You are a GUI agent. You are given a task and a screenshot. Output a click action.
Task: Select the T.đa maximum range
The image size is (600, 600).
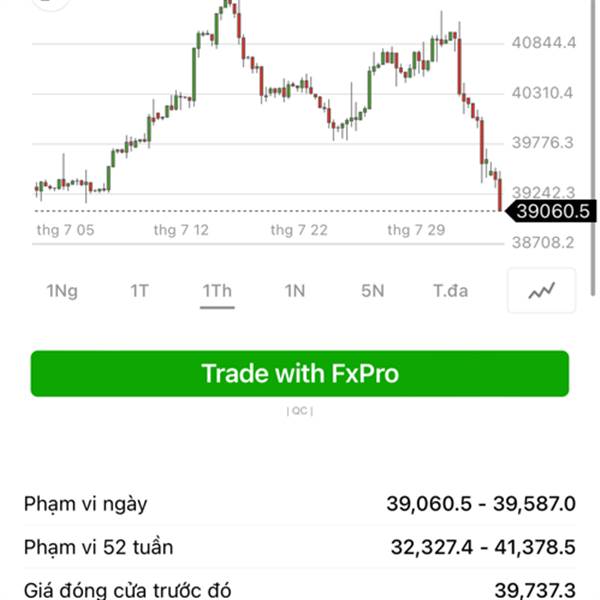tap(450, 291)
